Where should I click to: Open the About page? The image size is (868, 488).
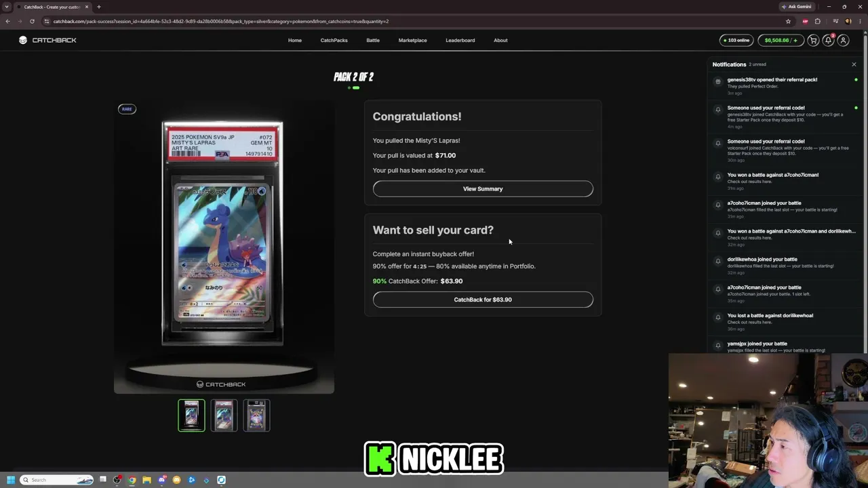[500, 40]
